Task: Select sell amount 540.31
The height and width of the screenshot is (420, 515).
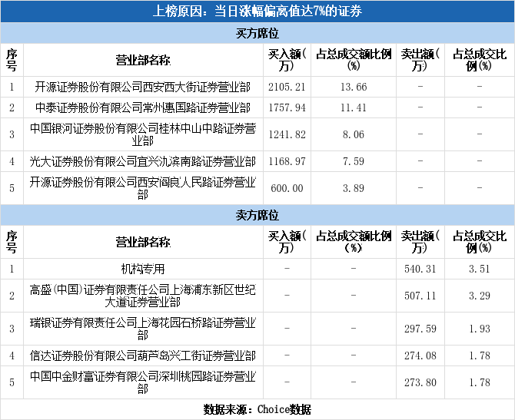Action: pos(420,269)
